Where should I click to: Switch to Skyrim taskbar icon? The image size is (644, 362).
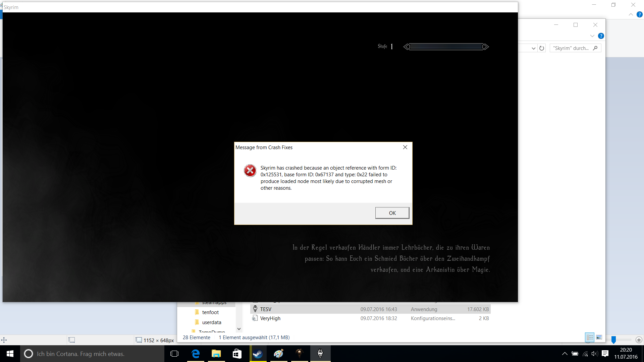tap(320, 354)
